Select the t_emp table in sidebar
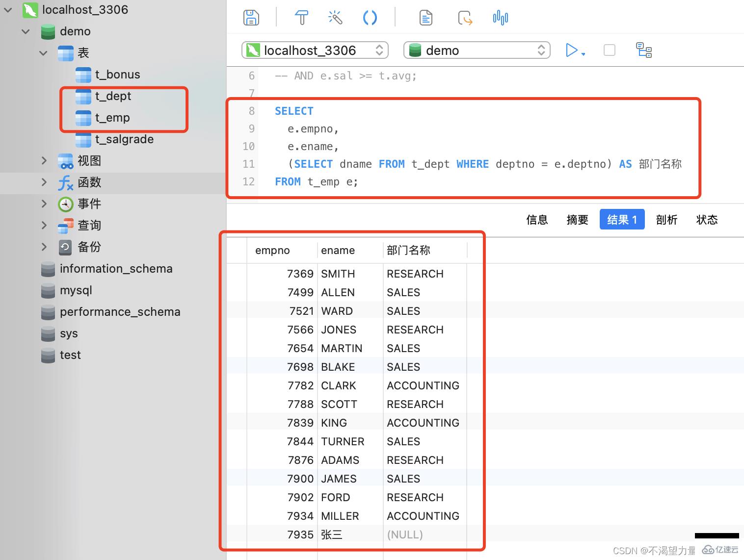Viewport: 744px width, 560px height. pos(112,118)
